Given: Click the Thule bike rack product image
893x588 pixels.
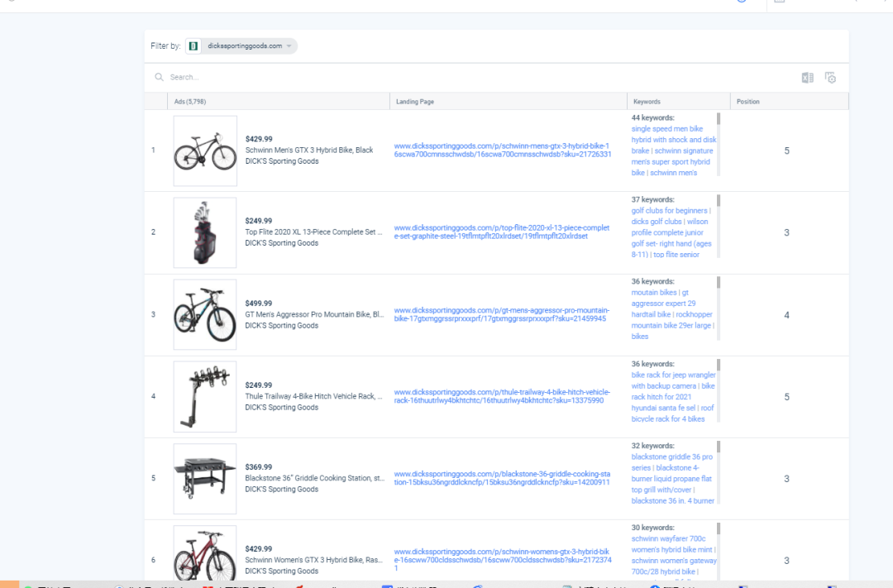Looking at the screenshot, I should tap(205, 396).
